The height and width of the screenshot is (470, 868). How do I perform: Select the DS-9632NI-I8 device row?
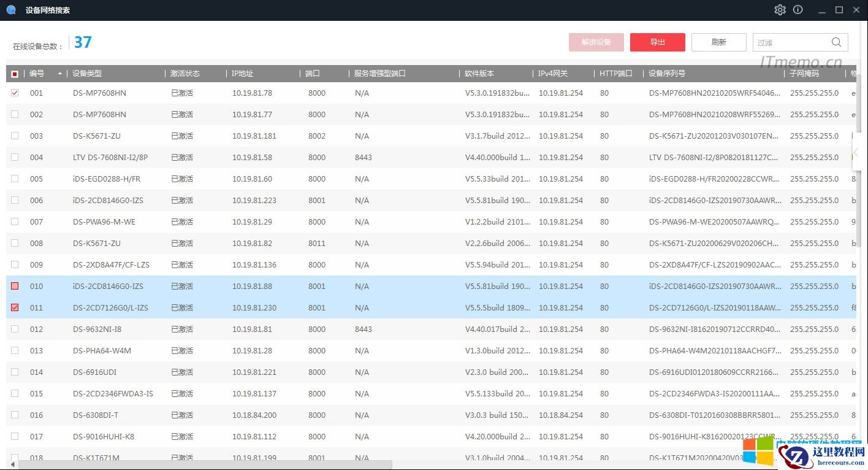coord(97,329)
